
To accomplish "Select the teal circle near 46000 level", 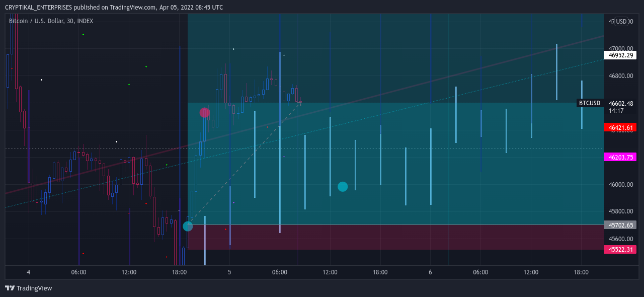I will (343, 187).
